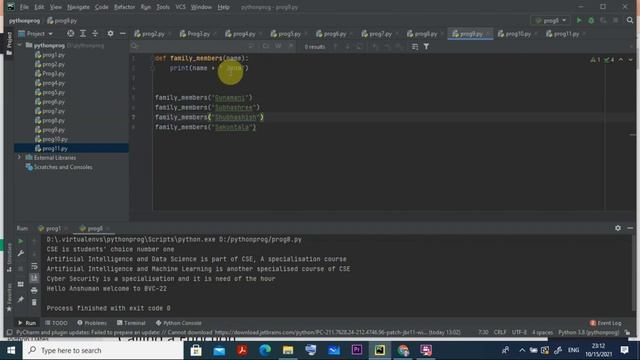
Task: Jump to next highlighted error arrow
Action: coord(631,60)
